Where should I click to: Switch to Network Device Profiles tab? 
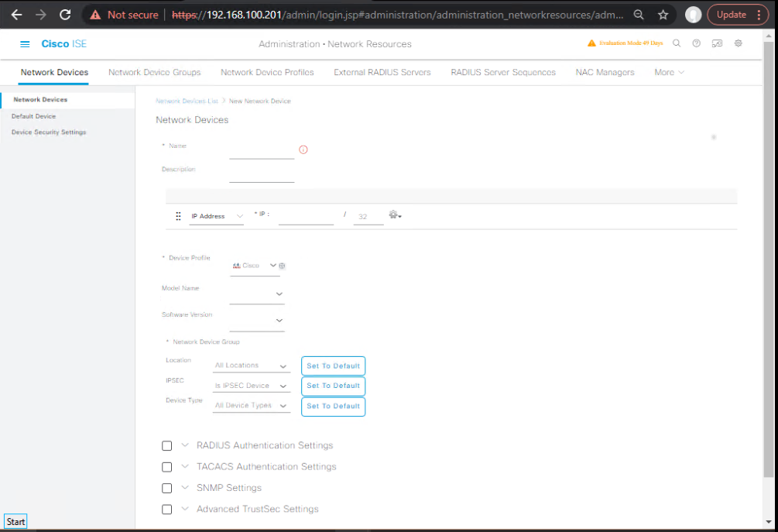(267, 73)
